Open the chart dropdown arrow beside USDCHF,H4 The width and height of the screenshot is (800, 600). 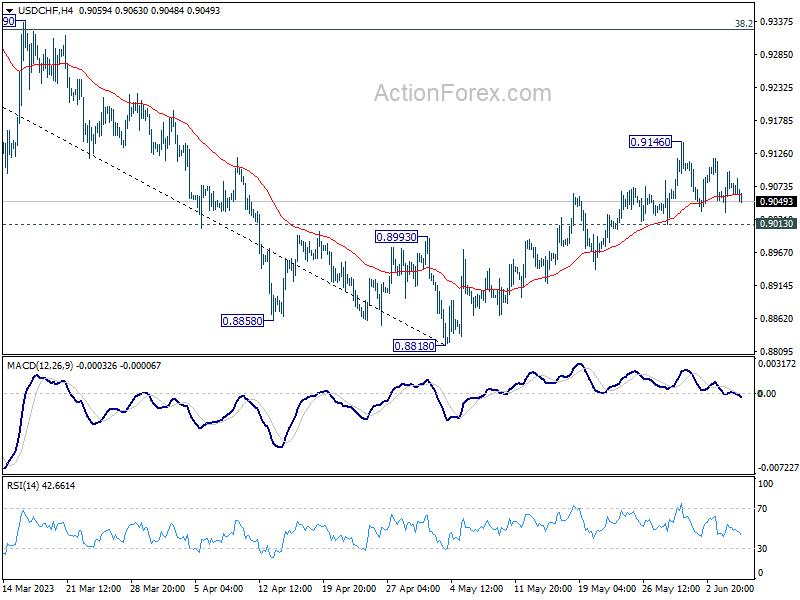[9, 10]
